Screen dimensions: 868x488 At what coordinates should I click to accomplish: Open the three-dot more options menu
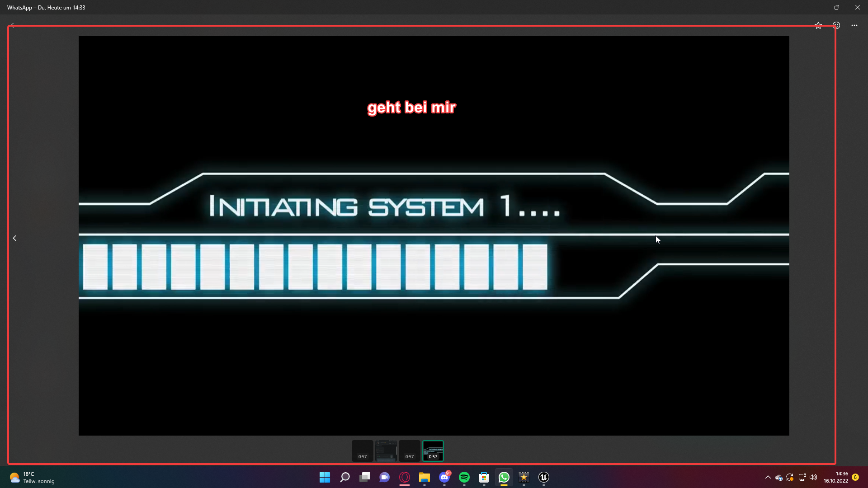pos(854,25)
